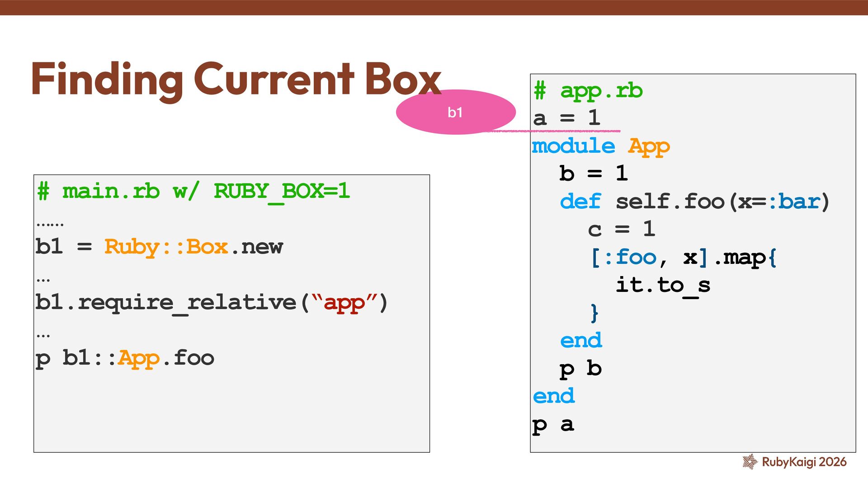
Task: Click the pink b1 ellipse label
Action: tap(455, 112)
